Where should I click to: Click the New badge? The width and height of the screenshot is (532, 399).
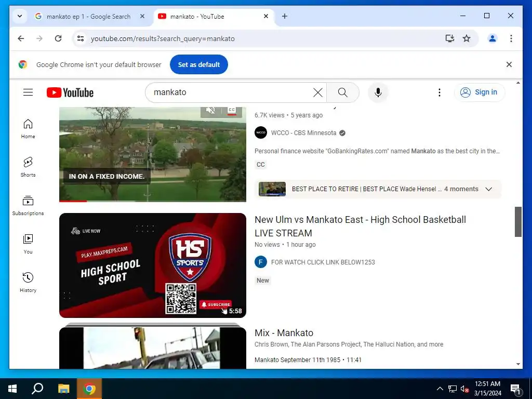(262, 280)
